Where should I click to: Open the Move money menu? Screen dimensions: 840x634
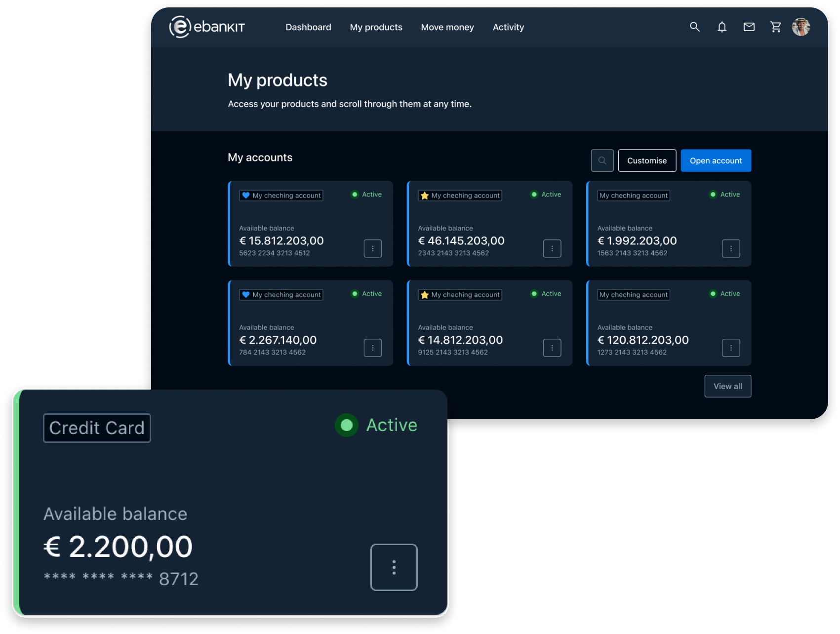[447, 27]
